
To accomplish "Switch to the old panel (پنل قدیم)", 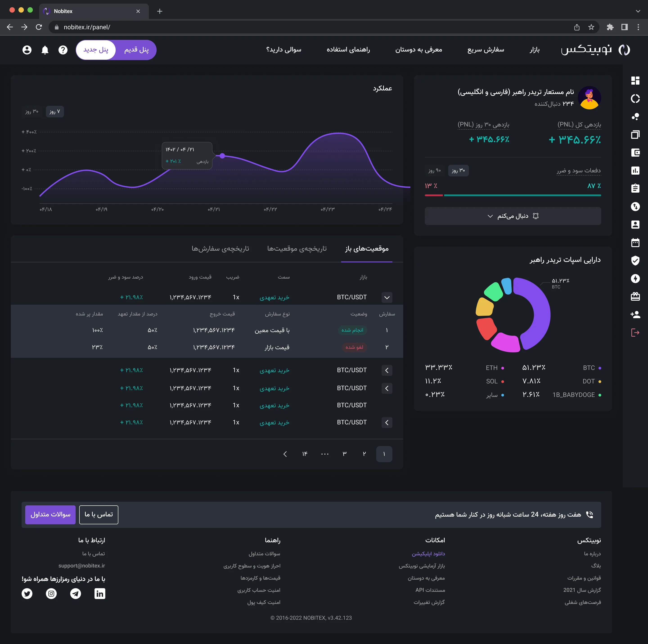I will (136, 50).
